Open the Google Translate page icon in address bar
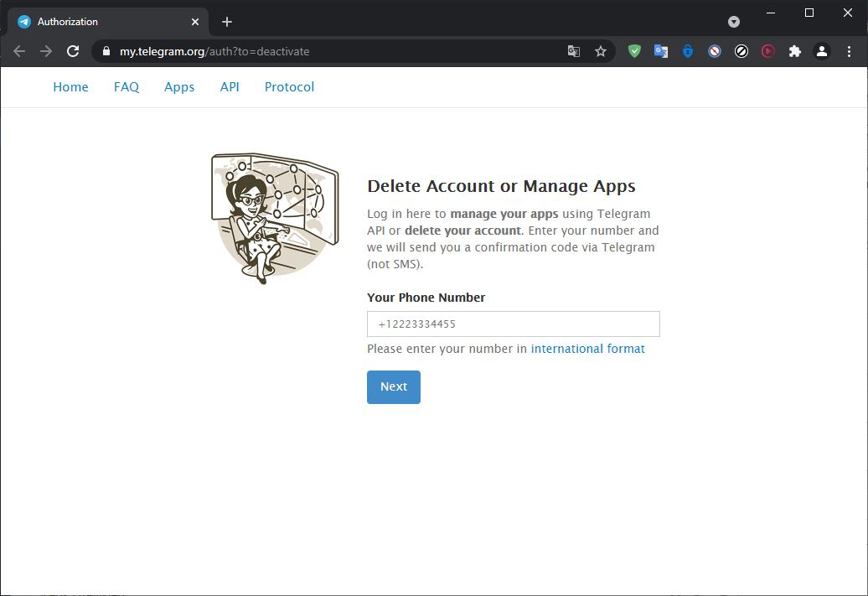The width and height of the screenshot is (868, 596). tap(573, 51)
